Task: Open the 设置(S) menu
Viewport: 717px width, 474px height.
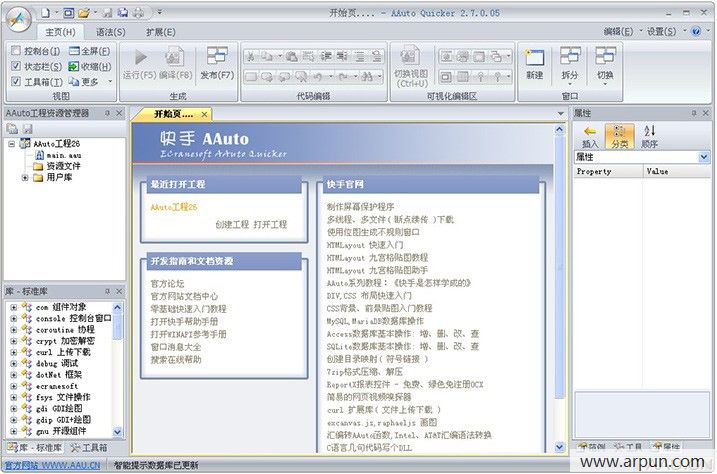Action: point(662,32)
